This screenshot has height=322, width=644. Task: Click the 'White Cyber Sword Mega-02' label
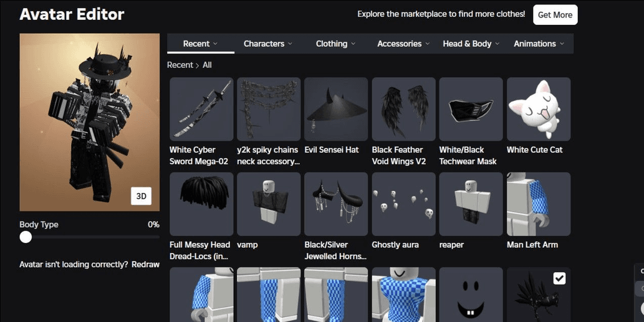point(199,156)
